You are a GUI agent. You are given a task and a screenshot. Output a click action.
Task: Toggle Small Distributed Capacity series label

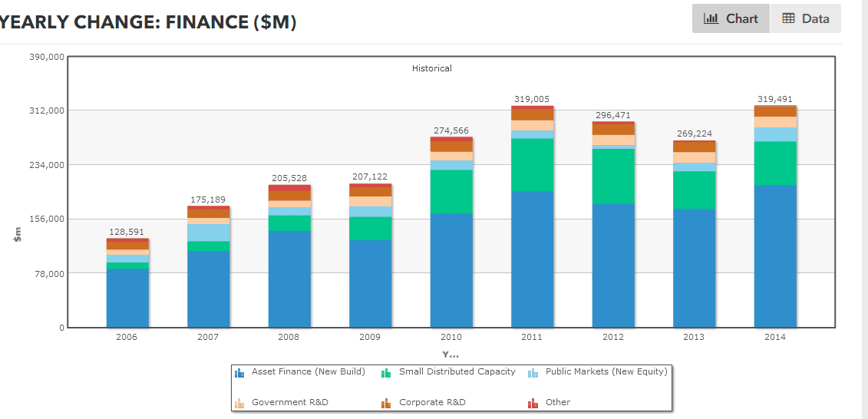(x=457, y=372)
